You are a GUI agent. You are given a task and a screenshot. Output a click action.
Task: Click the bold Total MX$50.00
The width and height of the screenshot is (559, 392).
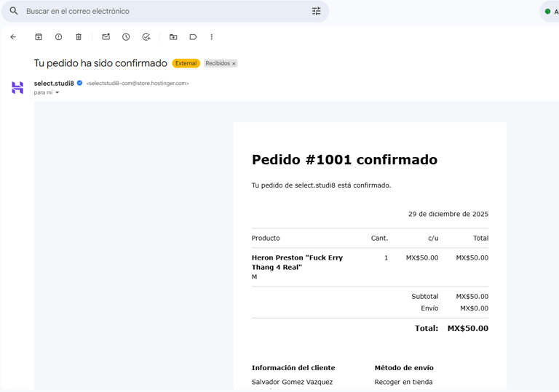click(x=468, y=328)
